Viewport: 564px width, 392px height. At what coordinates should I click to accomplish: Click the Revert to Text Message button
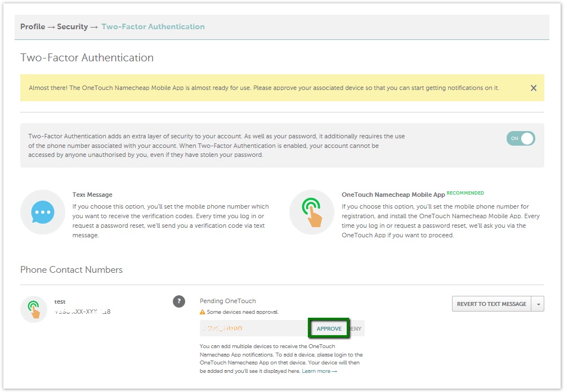491,304
